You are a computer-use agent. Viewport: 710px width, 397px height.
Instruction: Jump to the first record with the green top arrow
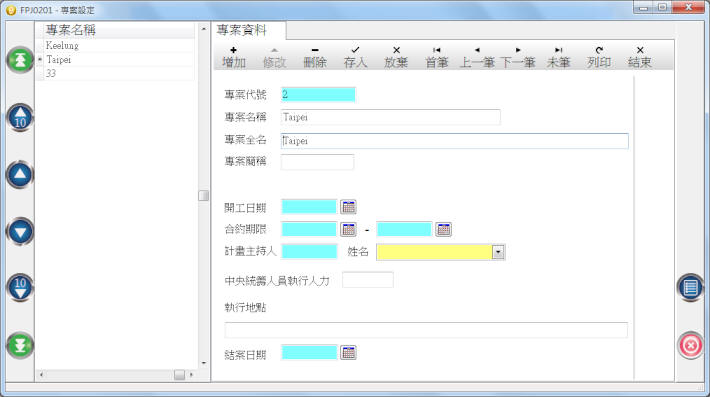point(20,60)
